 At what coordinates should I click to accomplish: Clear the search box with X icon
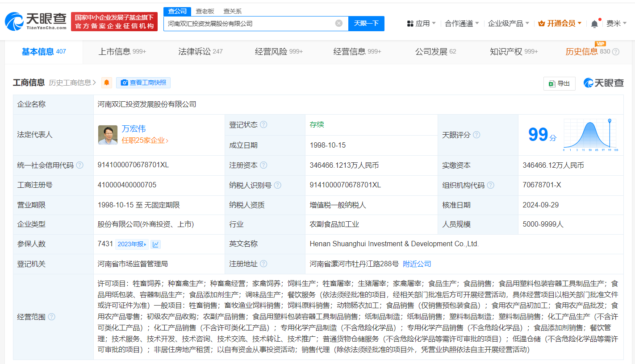[x=339, y=23]
